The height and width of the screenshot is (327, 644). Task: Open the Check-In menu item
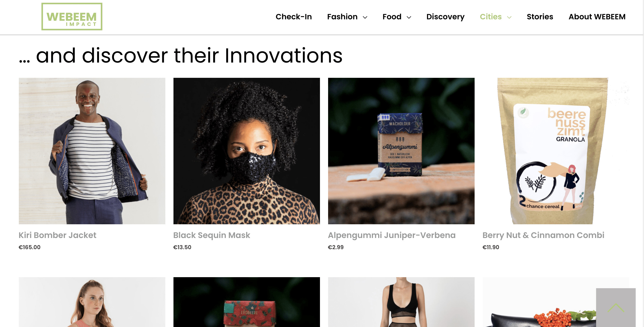(294, 17)
